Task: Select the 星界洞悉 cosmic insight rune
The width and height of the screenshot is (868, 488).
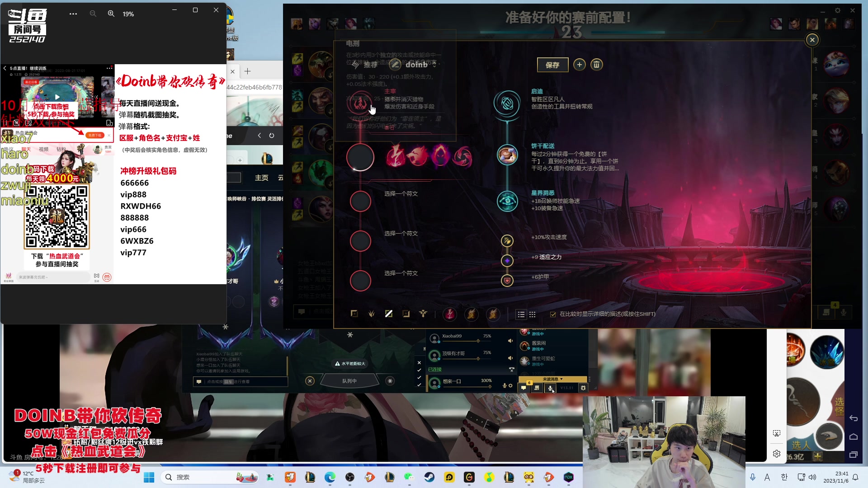Action: coord(507,201)
